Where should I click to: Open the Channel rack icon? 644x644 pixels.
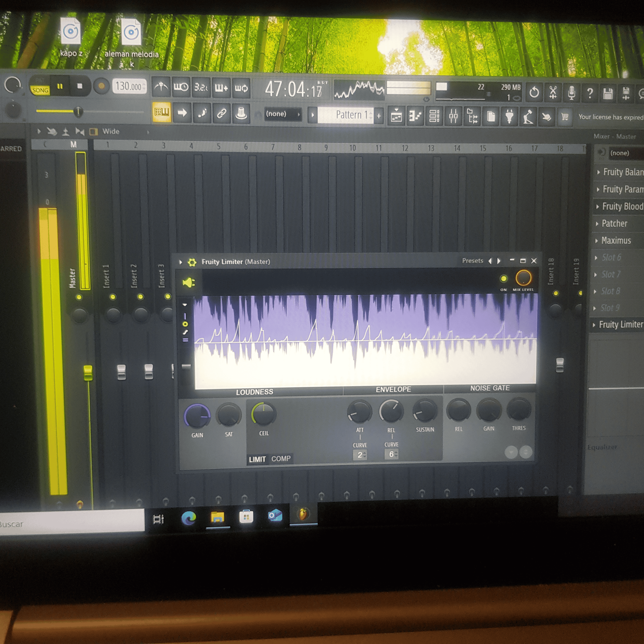434,116
